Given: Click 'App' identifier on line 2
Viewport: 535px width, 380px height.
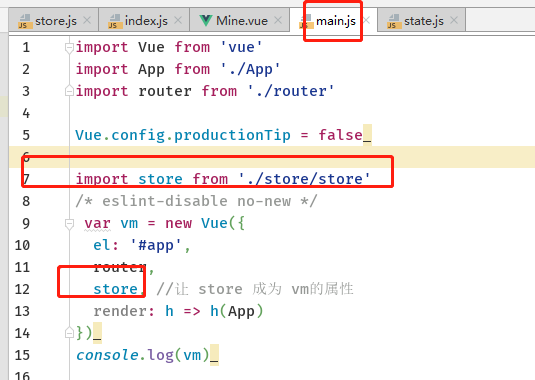Looking at the screenshot, I should 151,70.
